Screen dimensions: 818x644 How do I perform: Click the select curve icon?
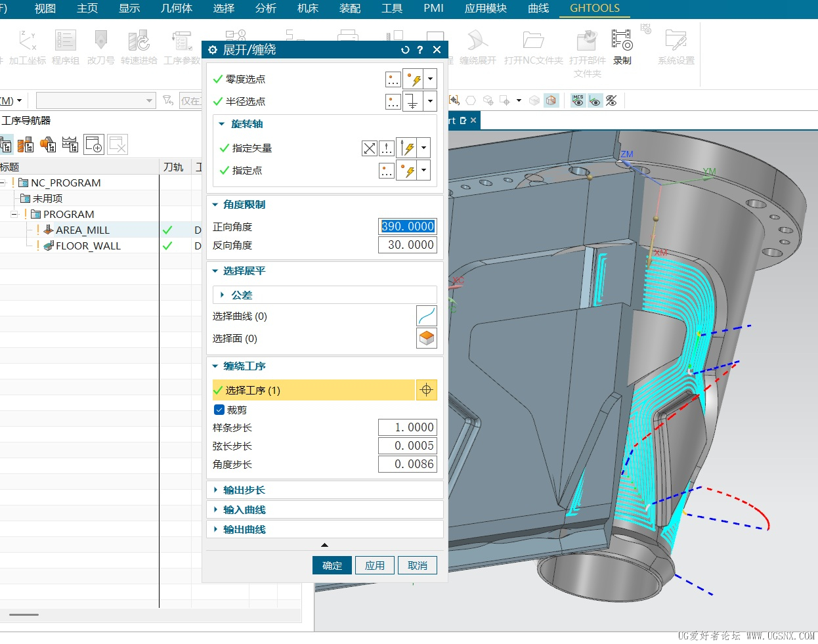[x=427, y=316]
